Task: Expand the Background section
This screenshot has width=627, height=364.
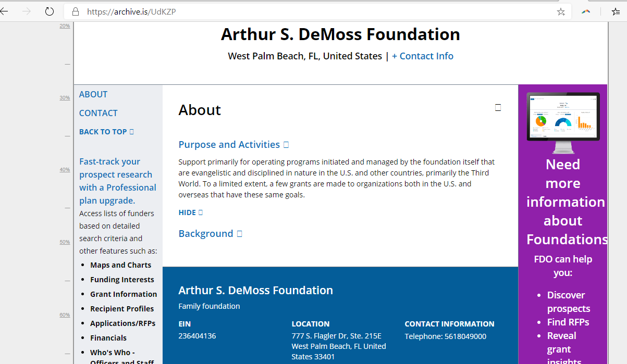Action: (210, 234)
